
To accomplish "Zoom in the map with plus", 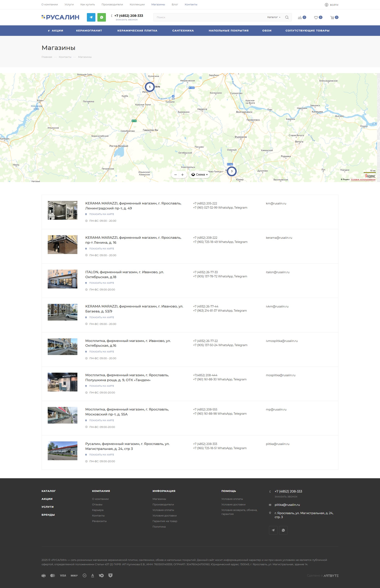I will [x=182, y=175].
